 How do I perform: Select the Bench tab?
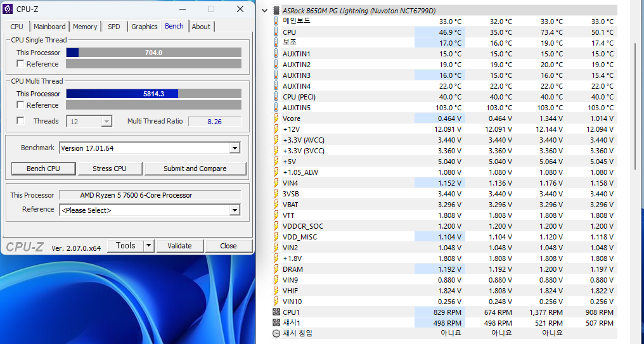[x=174, y=26]
